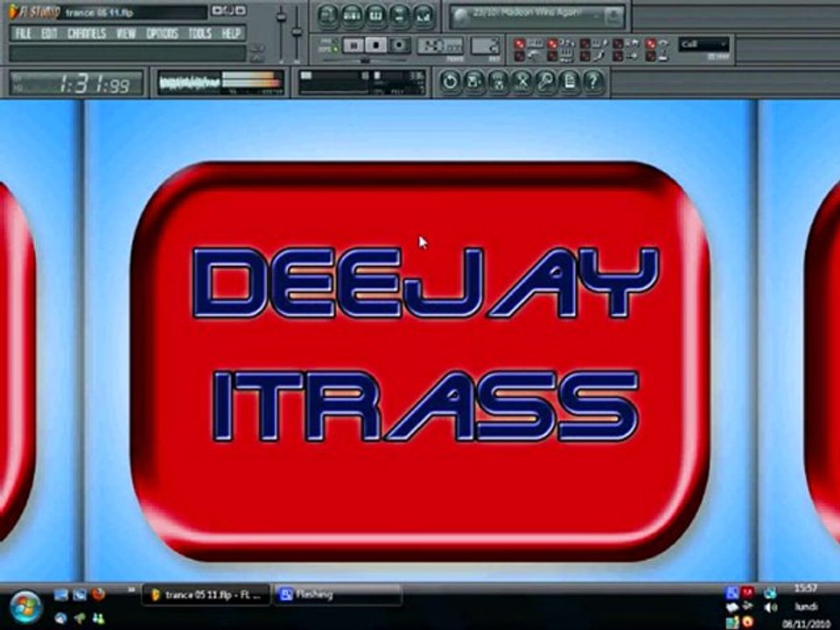Click the View mixer round icon
The width and height of the screenshot is (840, 630).
click(423, 16)
